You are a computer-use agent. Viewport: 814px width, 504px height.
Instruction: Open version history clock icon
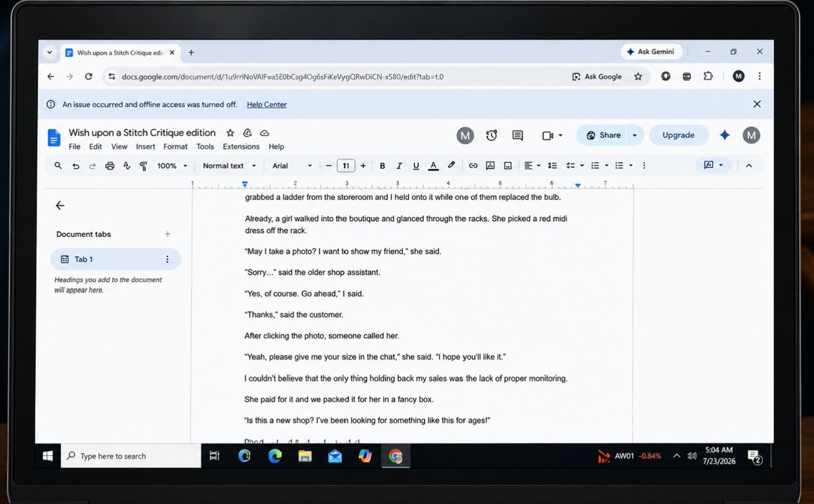point(492,136)
